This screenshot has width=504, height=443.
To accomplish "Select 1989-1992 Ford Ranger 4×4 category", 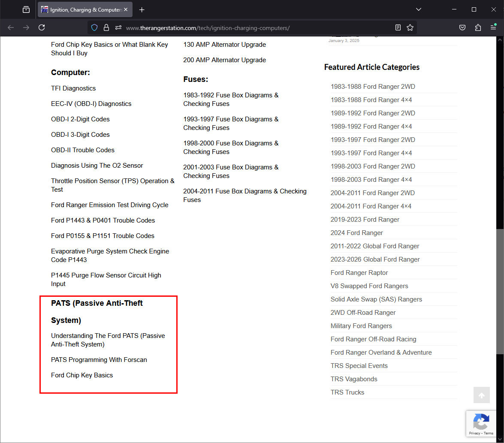I will pos(371,126).
